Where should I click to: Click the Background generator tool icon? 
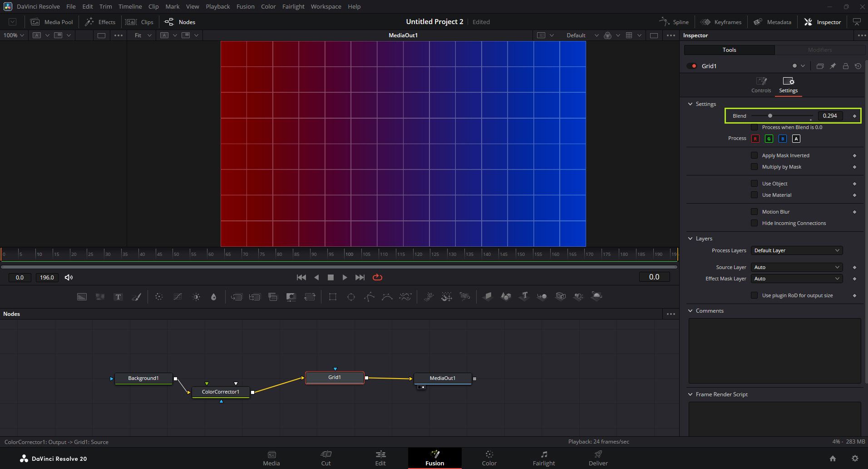click(82, 297)
